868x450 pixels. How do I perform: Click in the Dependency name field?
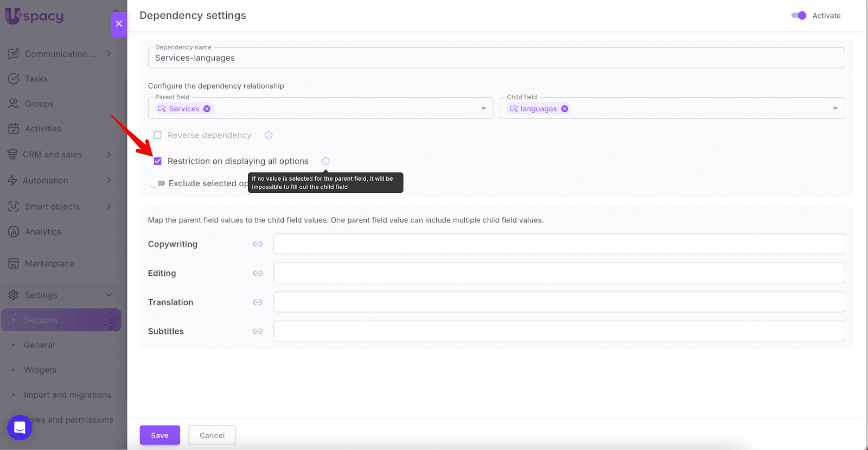[496, 58]
